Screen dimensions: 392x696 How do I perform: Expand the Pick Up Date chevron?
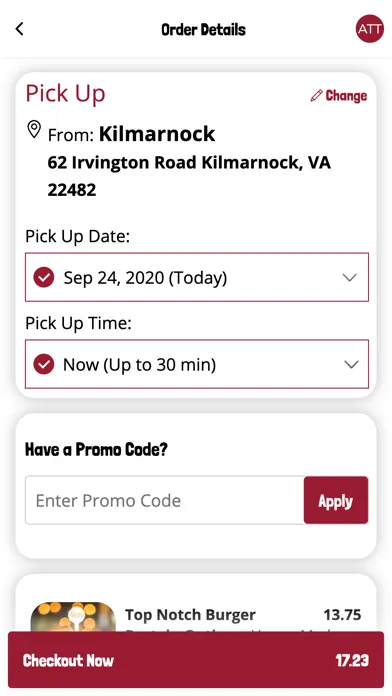(350, 278)
